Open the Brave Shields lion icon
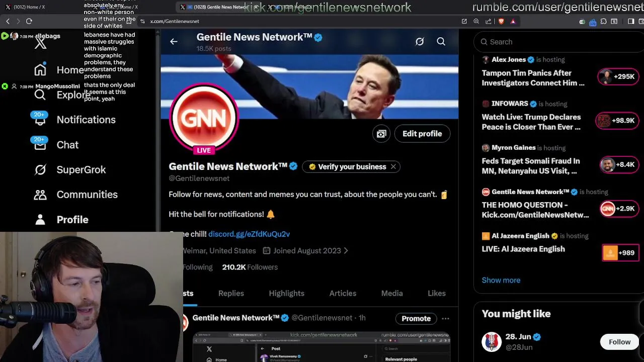The height and width of the screenshot is (362, 644). [501, 21]
